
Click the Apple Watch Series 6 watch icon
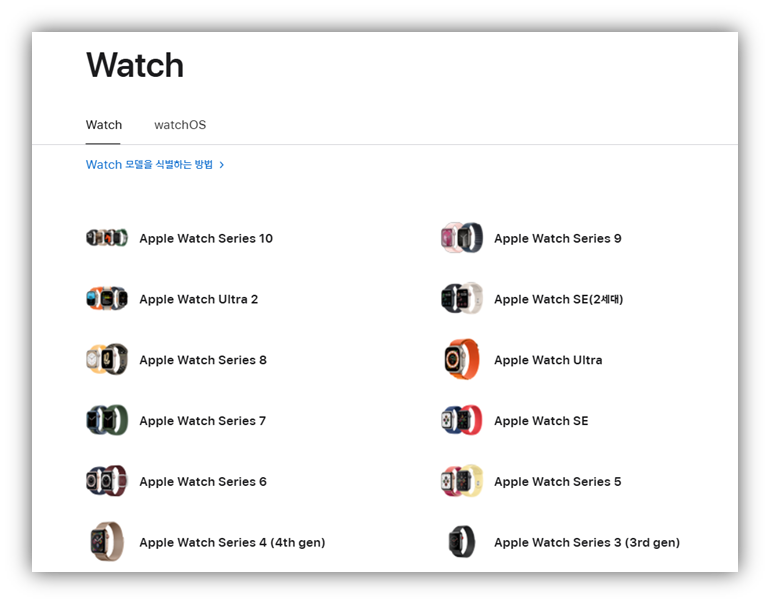pyautogui.click(x=107, y=481)
